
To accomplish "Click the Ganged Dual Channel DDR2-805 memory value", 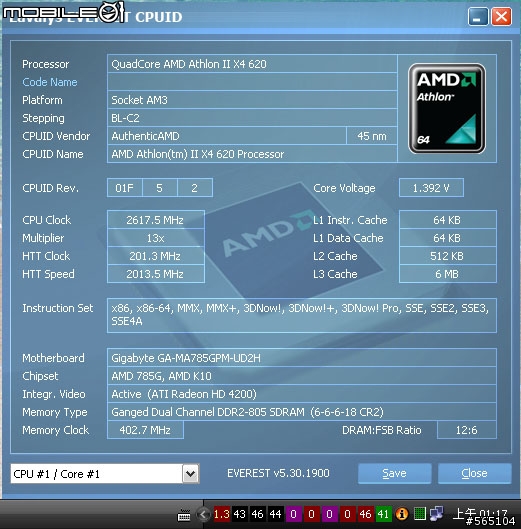I will coord(302,412).
